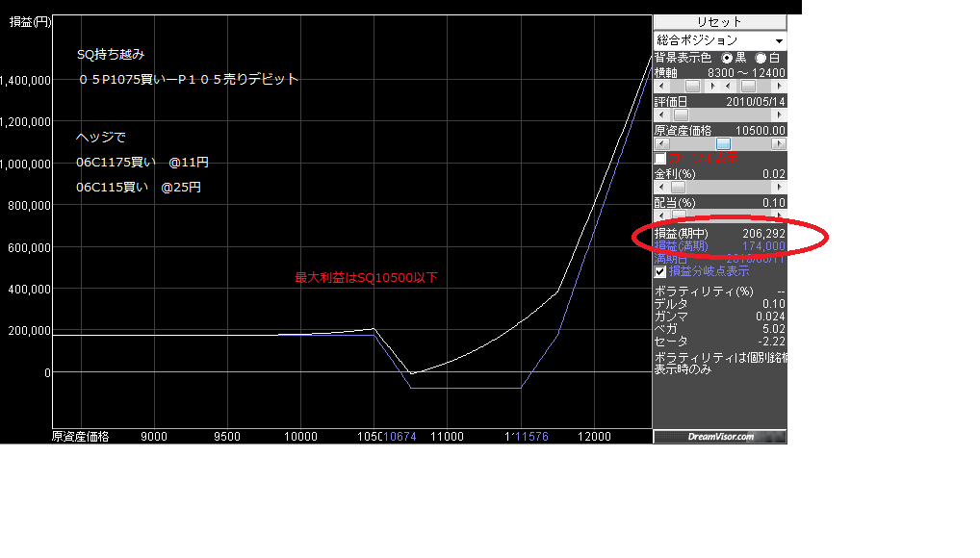The image size is (980, 558).
Task: Select the 白 background radio button
Action: click(761, 59)
